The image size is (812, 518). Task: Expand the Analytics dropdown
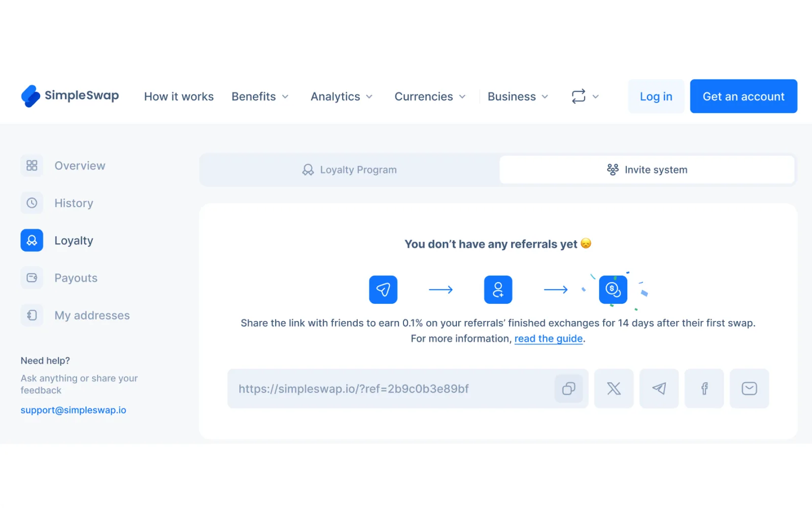click(342, 96)
